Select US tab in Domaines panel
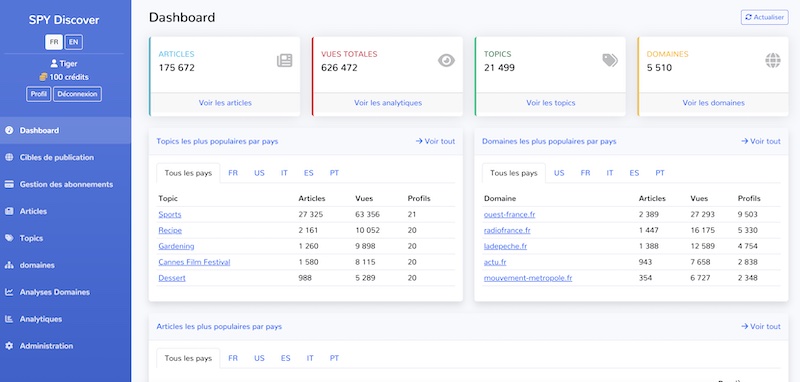 [559, 173]
